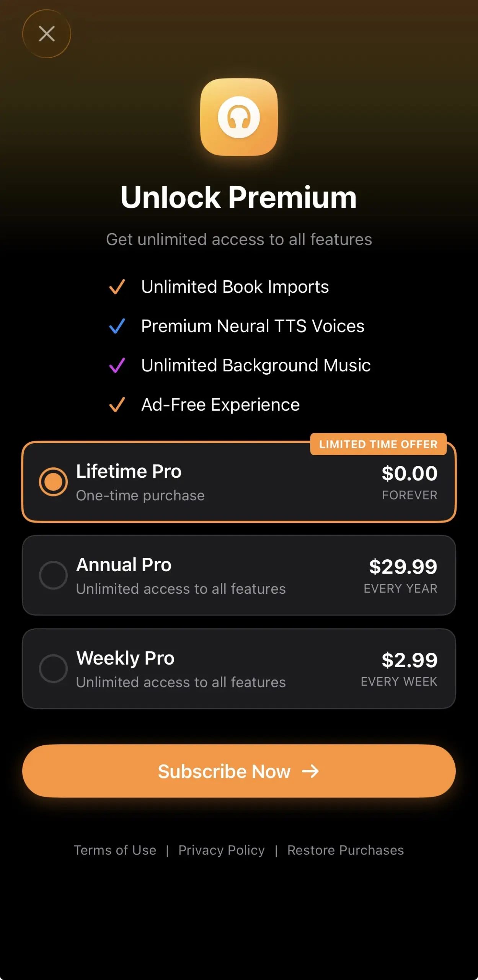The height and width of the screenshot is (980, 478).
Task: Tap the Unlock Premium heading
Action: (x=239, y=198)
